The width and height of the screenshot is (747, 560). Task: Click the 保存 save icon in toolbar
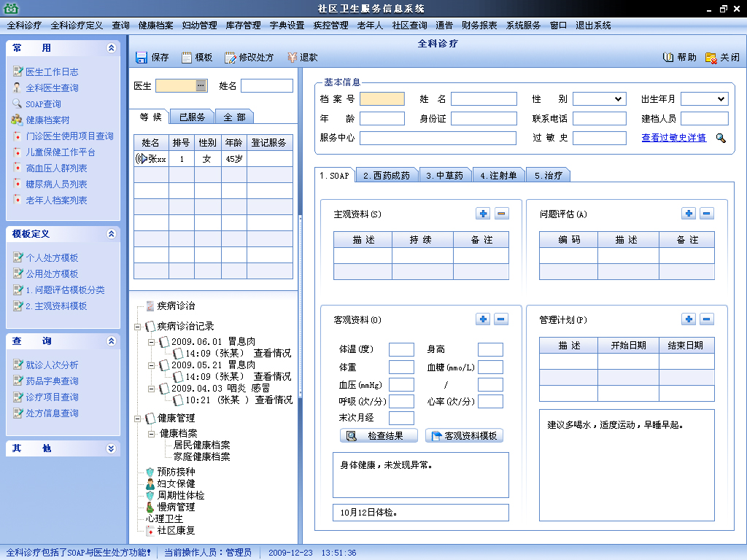tap(142, 58)
